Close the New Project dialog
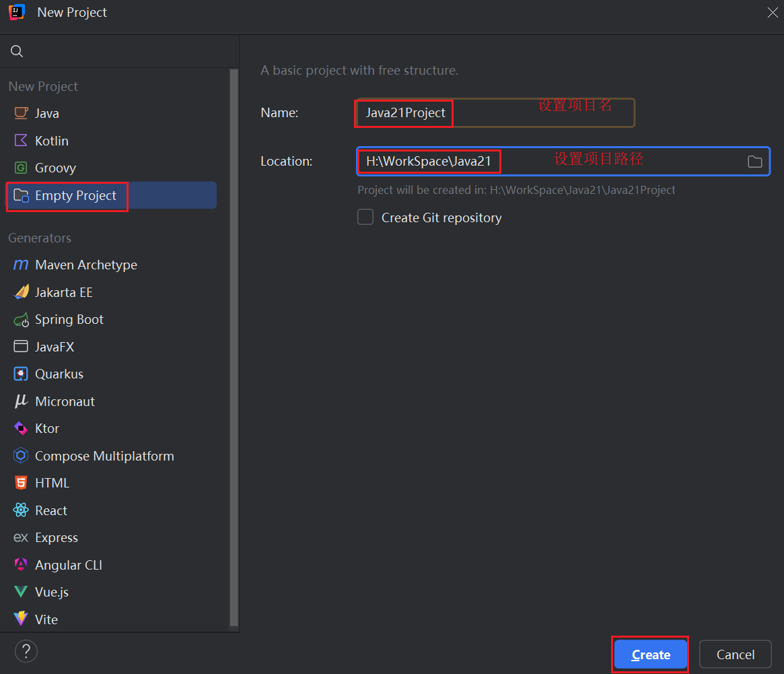 772,13
